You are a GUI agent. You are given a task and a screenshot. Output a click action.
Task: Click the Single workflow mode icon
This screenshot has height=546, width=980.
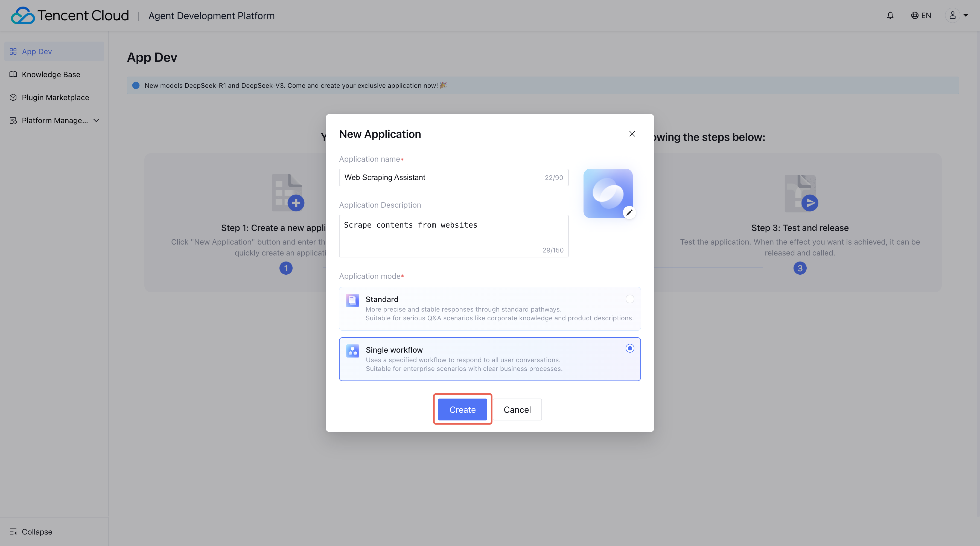tap(352, 351)
